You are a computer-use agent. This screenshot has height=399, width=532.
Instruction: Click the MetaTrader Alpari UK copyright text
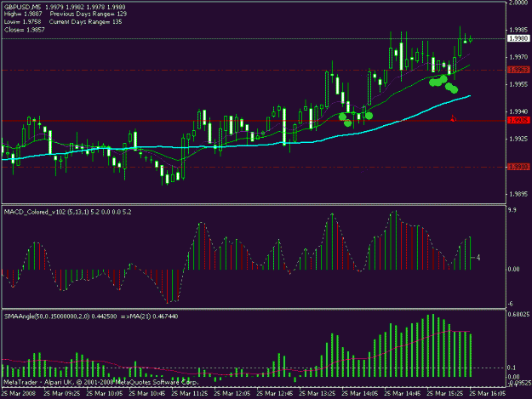click(x=100, y=382)
